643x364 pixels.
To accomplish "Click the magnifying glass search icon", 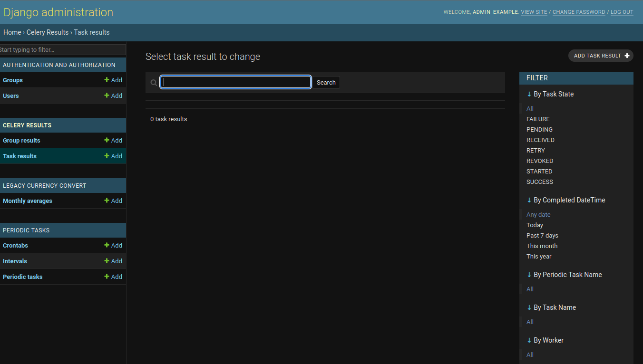I will tap(154, 82).
